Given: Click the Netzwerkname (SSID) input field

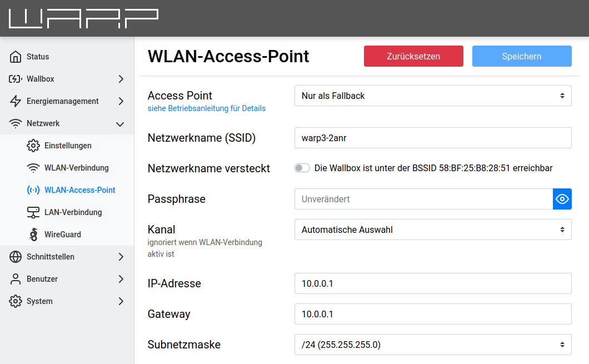Looking at the screenshot, I should [433, 138].
